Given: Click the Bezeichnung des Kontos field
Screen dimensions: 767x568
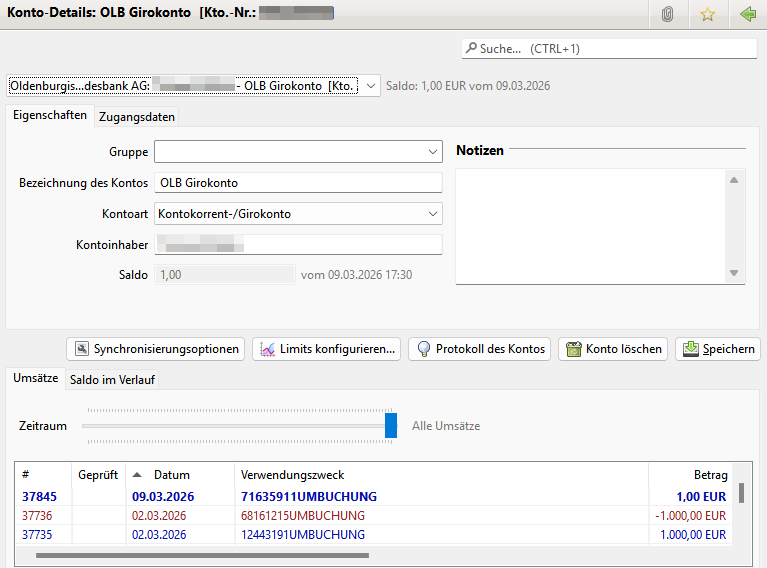Looking at the screenshot, I should point(297,183).
